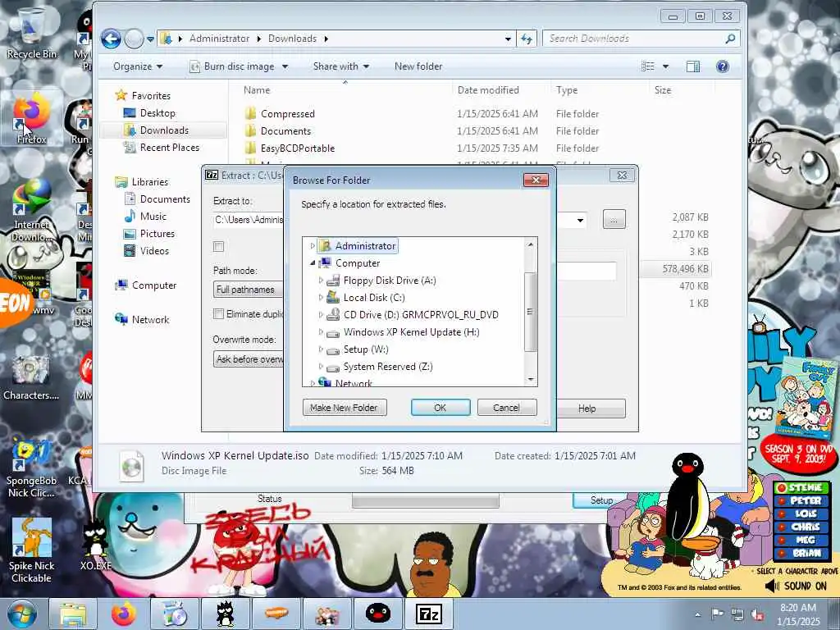
Task: Sort by Date modified column header
Action: 488,90
